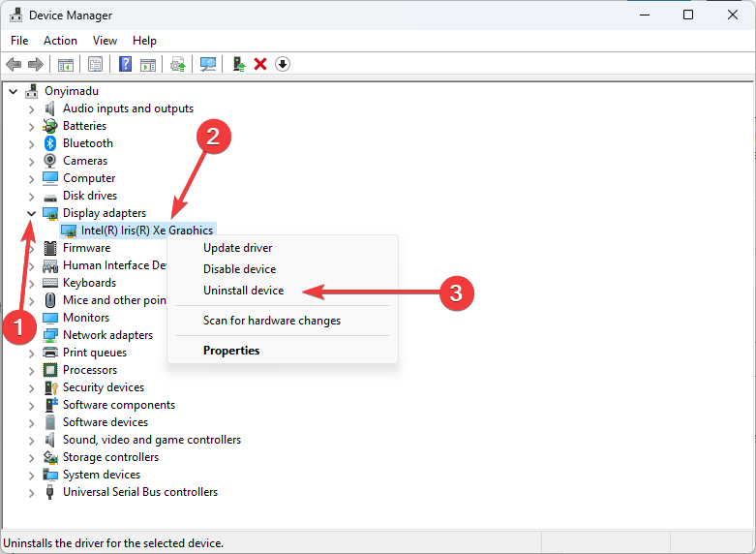
Task: Collapse the Display adapters chevron
Action: 31,213
